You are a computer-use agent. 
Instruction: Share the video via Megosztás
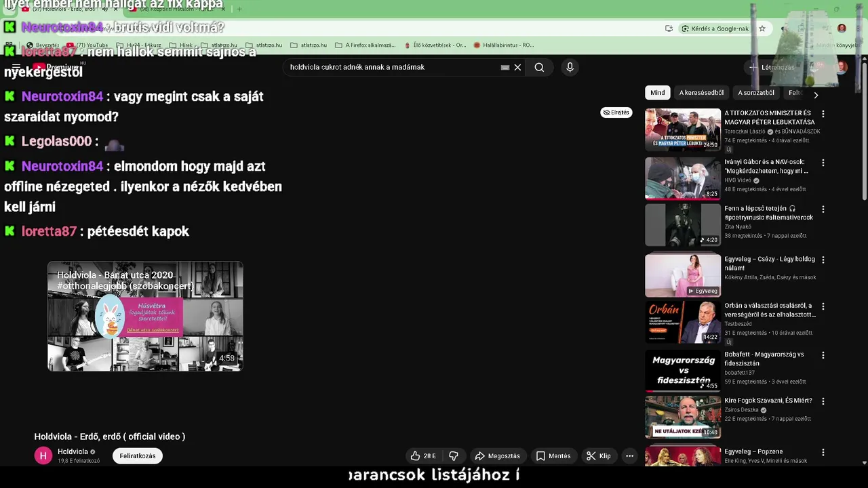tap(498, 456)
